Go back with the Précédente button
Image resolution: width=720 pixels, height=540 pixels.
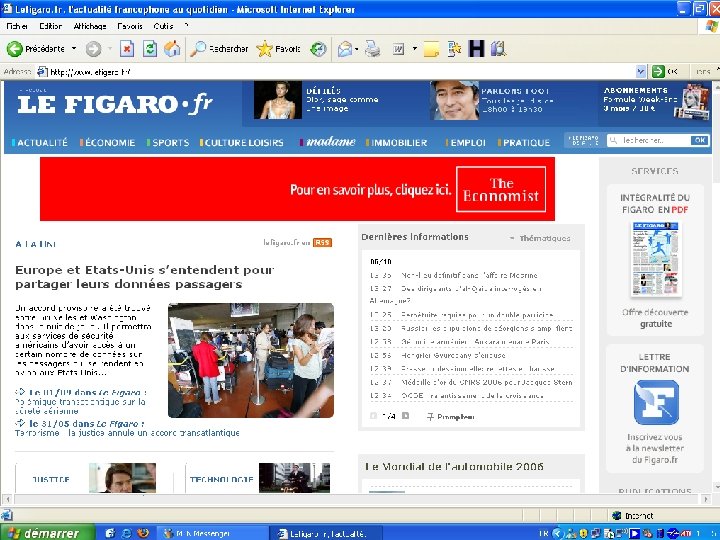(x=35, y=49)
